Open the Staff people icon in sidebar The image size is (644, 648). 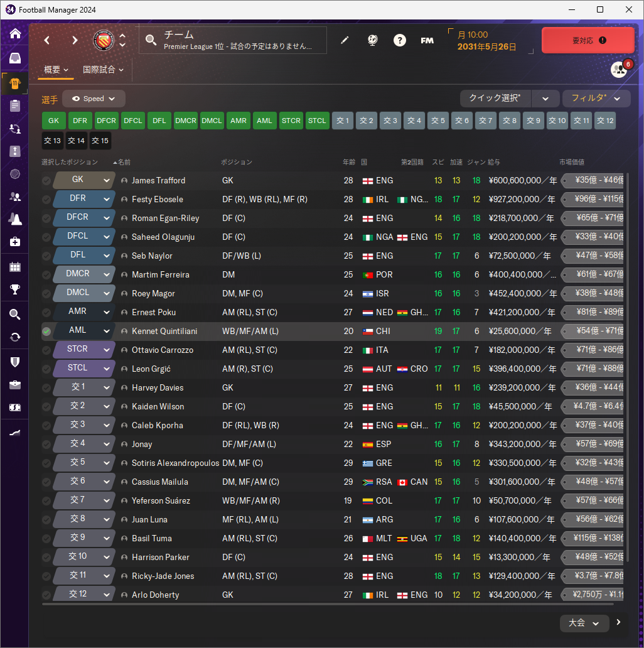[15, 197]
